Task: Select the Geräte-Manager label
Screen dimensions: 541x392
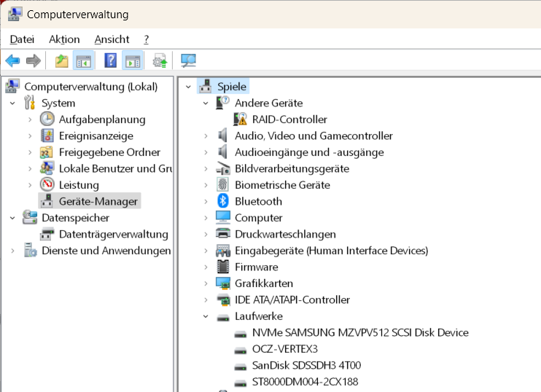Action: 98,201
